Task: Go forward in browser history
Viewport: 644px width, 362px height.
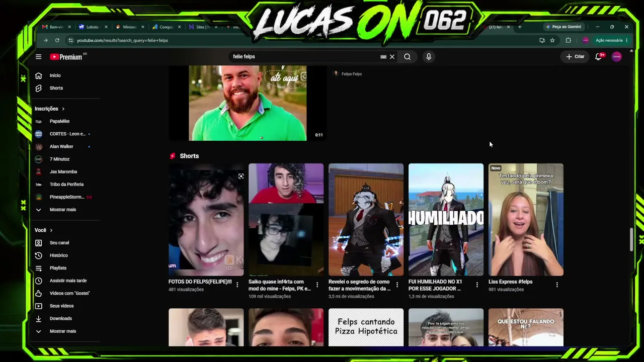Action: click(46, 40)
